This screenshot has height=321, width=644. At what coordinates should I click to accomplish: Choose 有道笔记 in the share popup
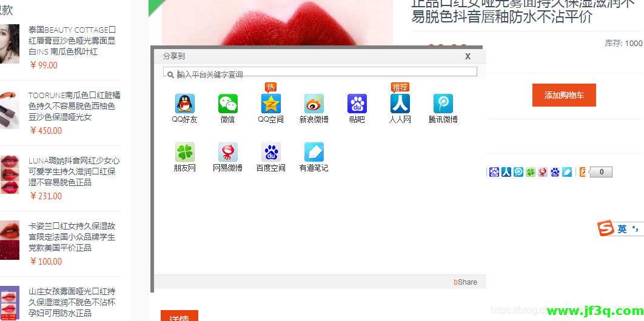314,153
